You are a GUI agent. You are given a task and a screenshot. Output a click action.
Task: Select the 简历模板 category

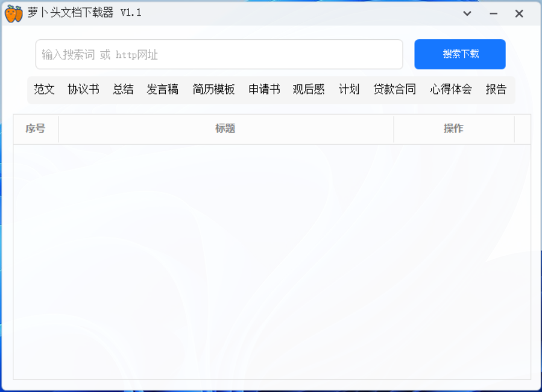[213, 89]
